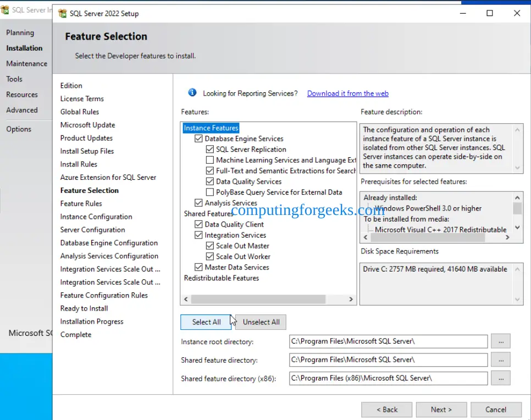Click Microsoft Visual C++ 2017 Redistributable entry
Screen dimensions: 531x420
441,230
